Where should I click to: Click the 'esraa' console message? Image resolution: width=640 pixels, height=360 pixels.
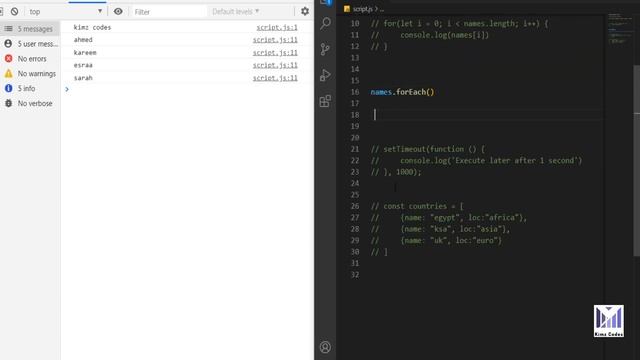click(x=83, y=65)
